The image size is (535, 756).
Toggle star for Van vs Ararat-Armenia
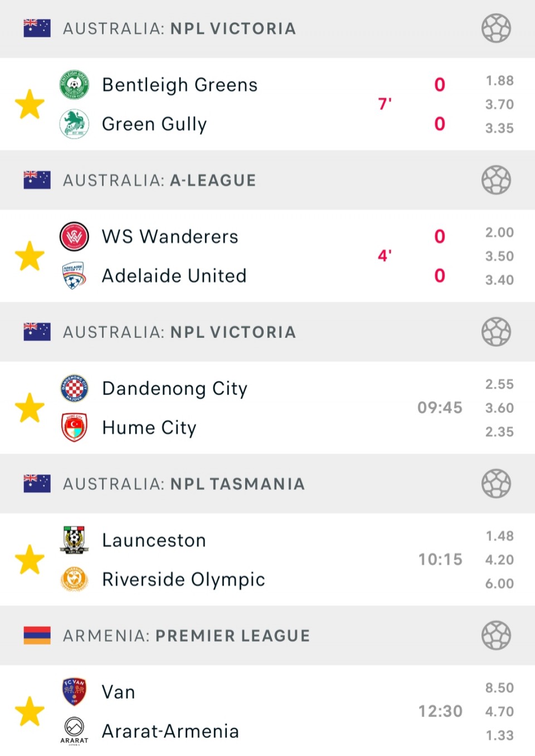coord(30,711)
